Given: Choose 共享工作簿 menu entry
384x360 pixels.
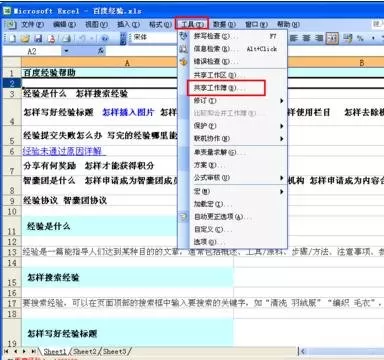Looking at the screenshot, I should coord(232,88).
